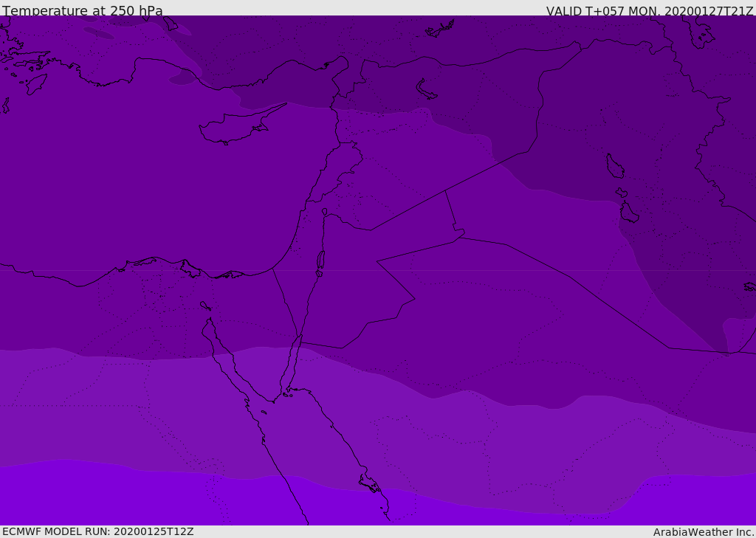Click the 'ArabiaWeather Inc' credit text

703,532
